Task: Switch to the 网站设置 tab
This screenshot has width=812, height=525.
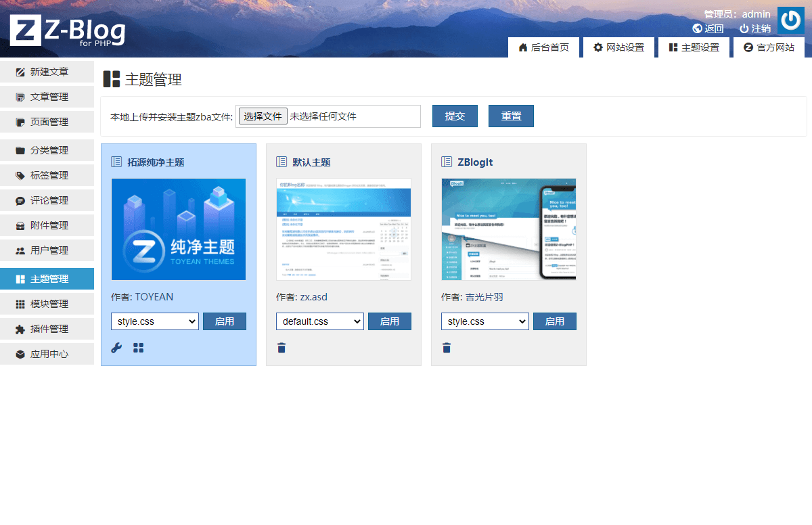Action: [x=618, y=47]
